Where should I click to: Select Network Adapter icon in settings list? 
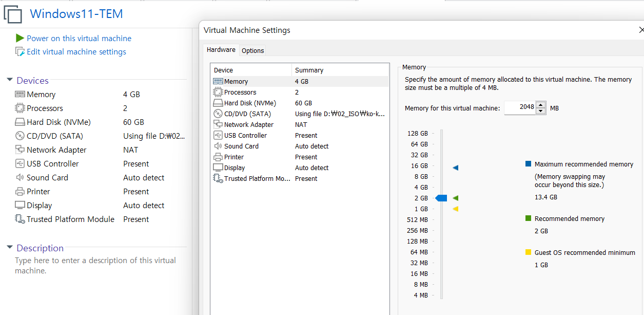(x=218, y=124)
